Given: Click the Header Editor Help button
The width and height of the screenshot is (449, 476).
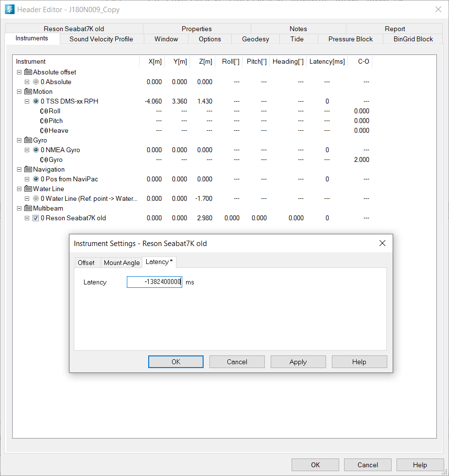Looking at the screenshot, I should [420, 465].
